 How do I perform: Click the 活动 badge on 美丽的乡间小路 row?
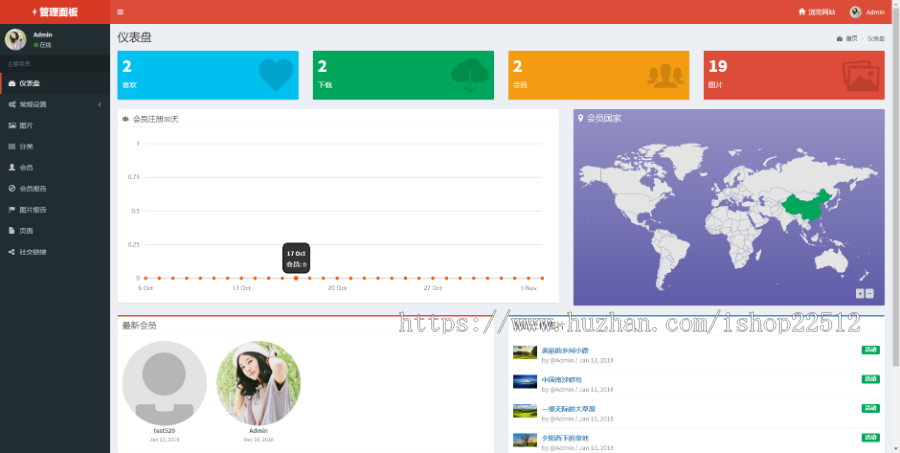coord(870,350)
